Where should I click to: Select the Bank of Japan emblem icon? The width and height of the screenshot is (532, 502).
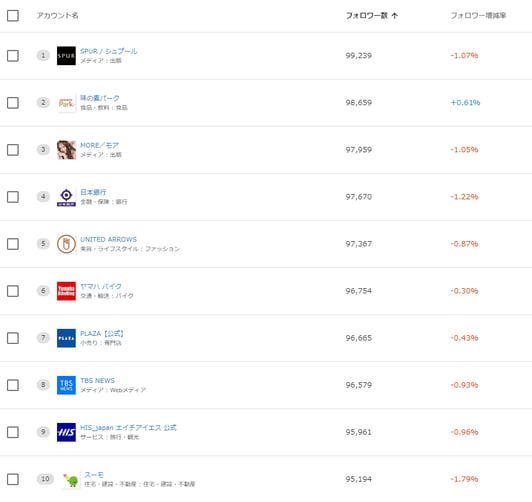[66, 197]
